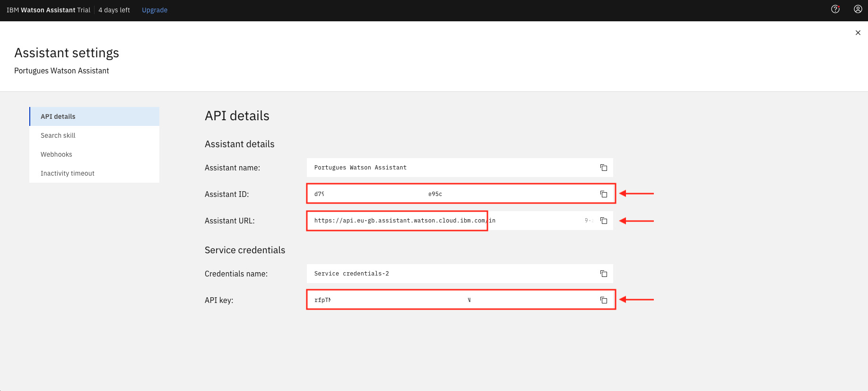Open the user profile icon

[858, 9]
